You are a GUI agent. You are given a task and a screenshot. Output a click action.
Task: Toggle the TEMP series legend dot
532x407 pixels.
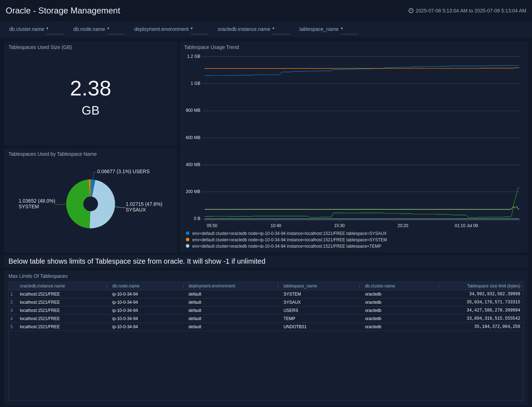pyautogui.click(x=188, y=246)
